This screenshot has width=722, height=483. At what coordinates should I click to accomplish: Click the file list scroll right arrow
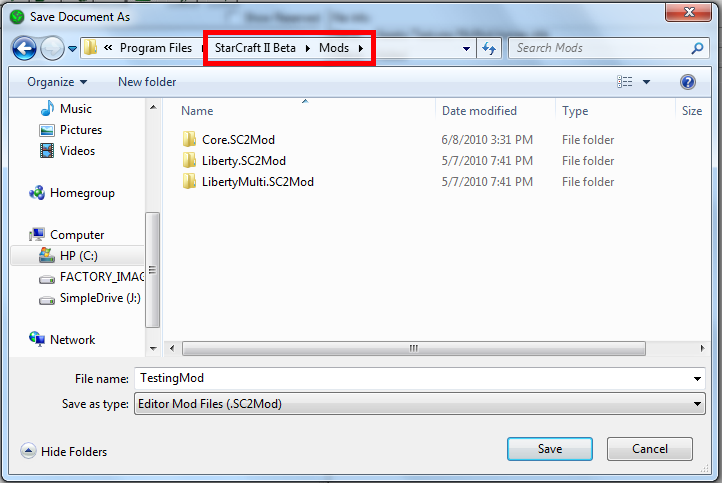point(702,349)
